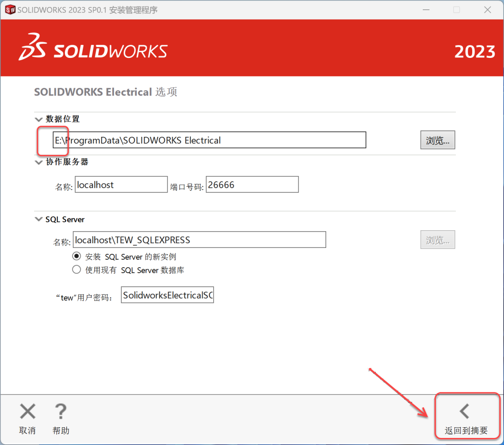Screen dimensions: 504x445
Task: Open 帮助 for installation help
Action: [x=61, y=419]
